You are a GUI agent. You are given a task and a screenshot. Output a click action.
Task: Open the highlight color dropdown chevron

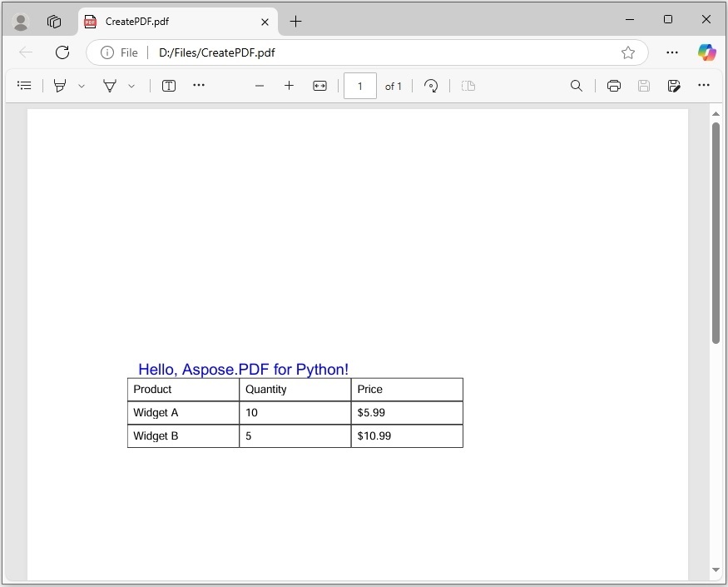81,85
